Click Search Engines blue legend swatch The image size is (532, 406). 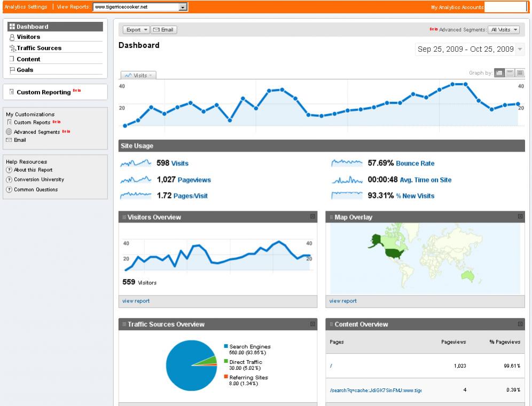(x=226, y=346)
